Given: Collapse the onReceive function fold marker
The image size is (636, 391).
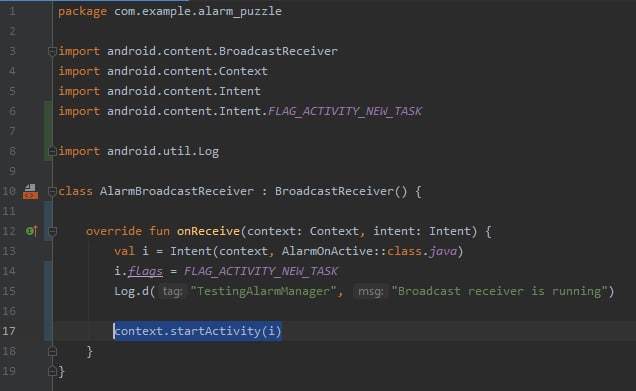Looking at the screenshot, I should (x=52, y=231).
